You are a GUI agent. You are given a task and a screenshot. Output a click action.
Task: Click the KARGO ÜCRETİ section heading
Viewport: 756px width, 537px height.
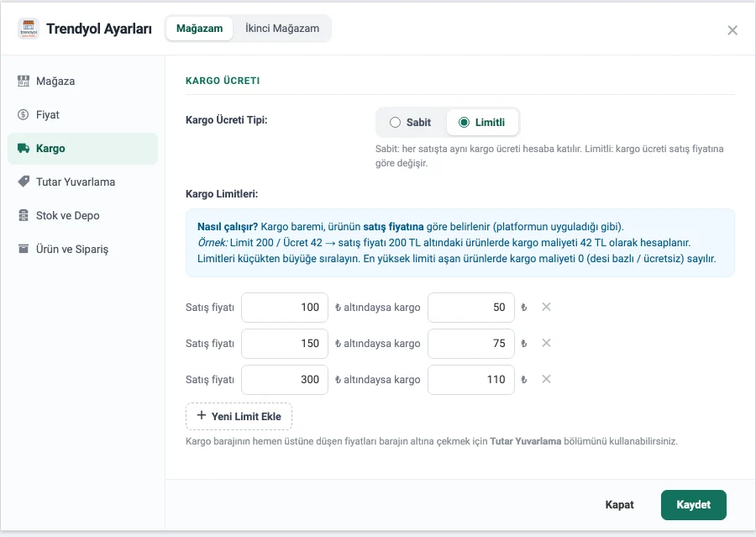223,81
